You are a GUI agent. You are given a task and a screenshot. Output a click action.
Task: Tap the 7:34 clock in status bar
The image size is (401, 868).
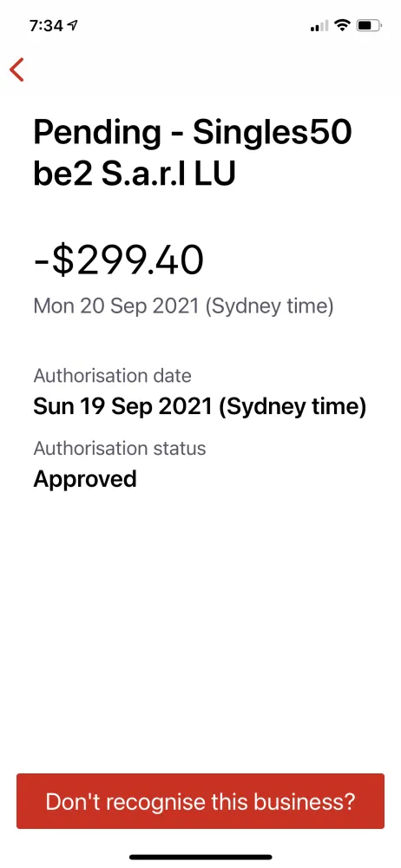[47, 25]
